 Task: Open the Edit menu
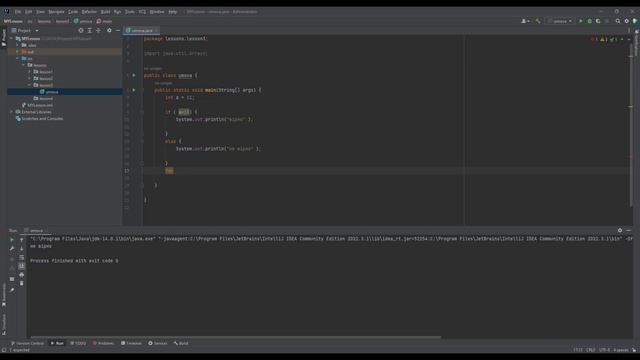point(29,12)
